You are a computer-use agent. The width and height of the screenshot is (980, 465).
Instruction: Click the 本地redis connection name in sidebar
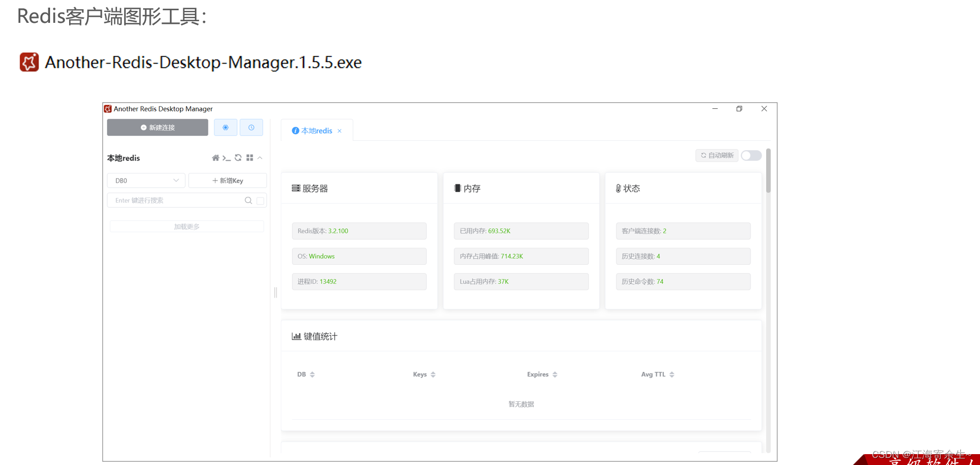[x=124, y=158]
